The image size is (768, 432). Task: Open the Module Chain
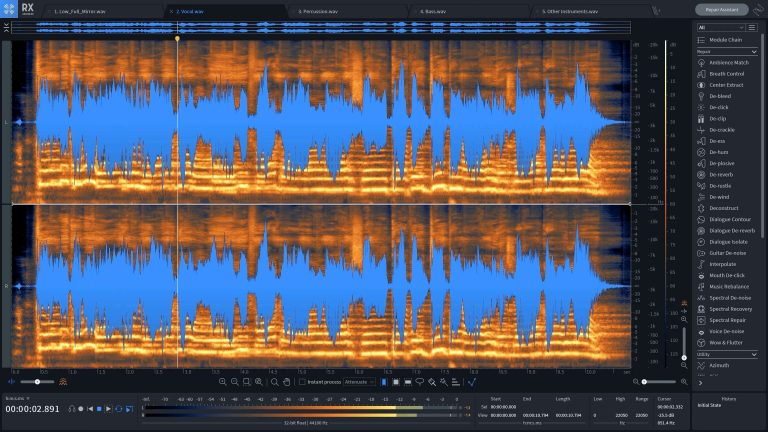click(x=725, y=39)
